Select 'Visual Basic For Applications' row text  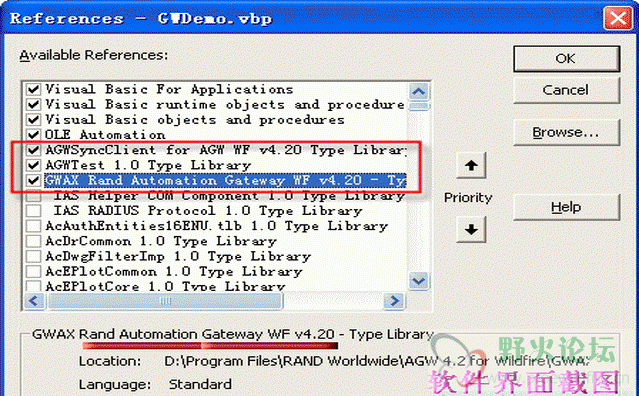169,89
